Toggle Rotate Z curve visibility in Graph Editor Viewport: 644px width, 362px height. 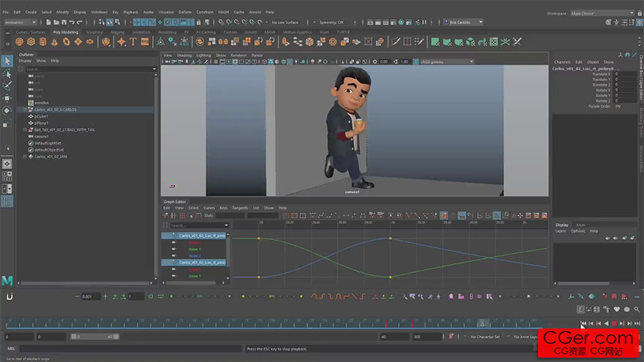[173, 256]
